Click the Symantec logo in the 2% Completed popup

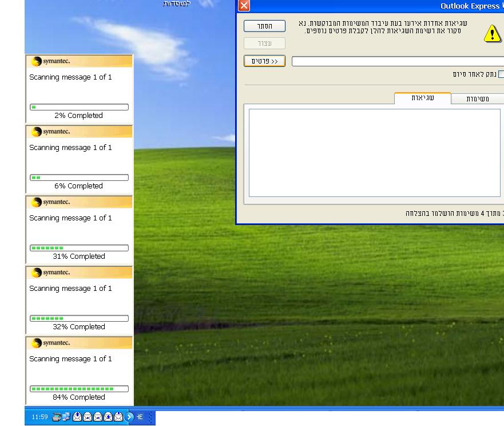click(50, 61)
